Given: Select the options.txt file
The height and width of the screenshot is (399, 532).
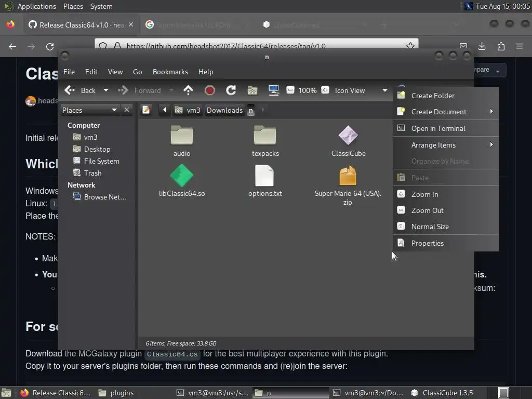Looking at the screenshot, I should tap(264, 180).
